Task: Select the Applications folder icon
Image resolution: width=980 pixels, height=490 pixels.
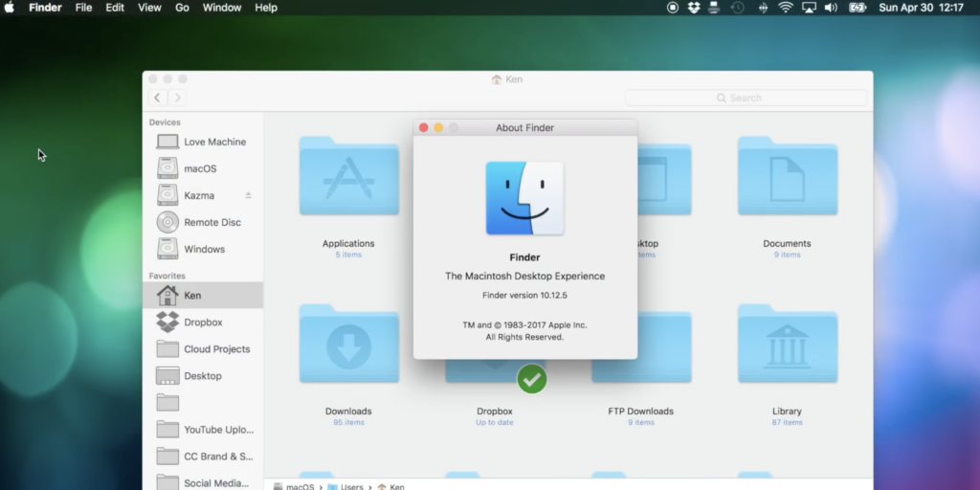Action: coord(348,176)
